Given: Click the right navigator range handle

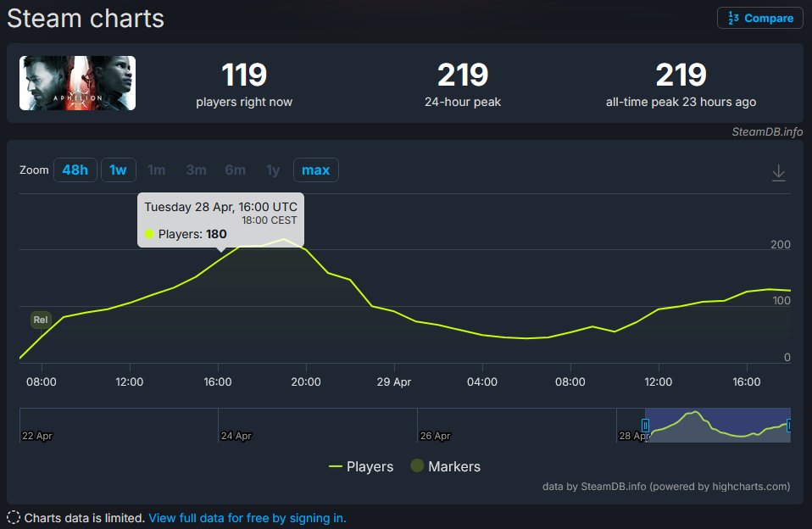Looking at the screenshot, I should pyautogui.click(x=789, y=426).
